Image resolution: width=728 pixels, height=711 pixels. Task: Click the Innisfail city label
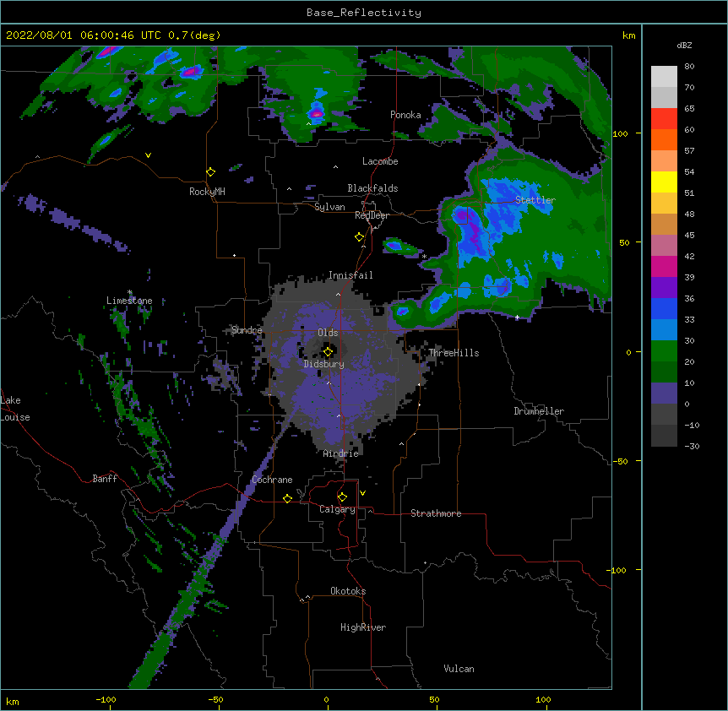pos(350,275)
